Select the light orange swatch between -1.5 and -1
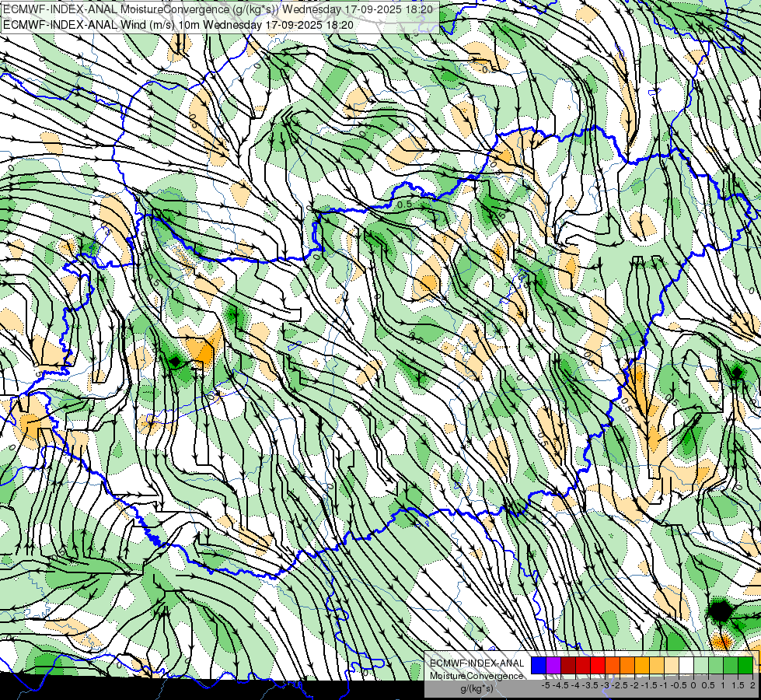 pyautogui.click(x=657, y=666)
